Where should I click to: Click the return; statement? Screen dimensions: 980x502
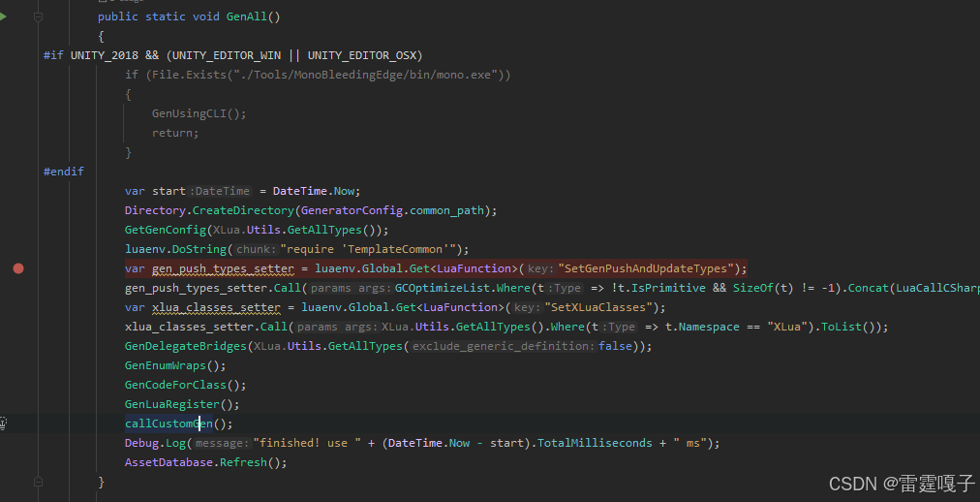pyautogui.click(x=175, y=133)
